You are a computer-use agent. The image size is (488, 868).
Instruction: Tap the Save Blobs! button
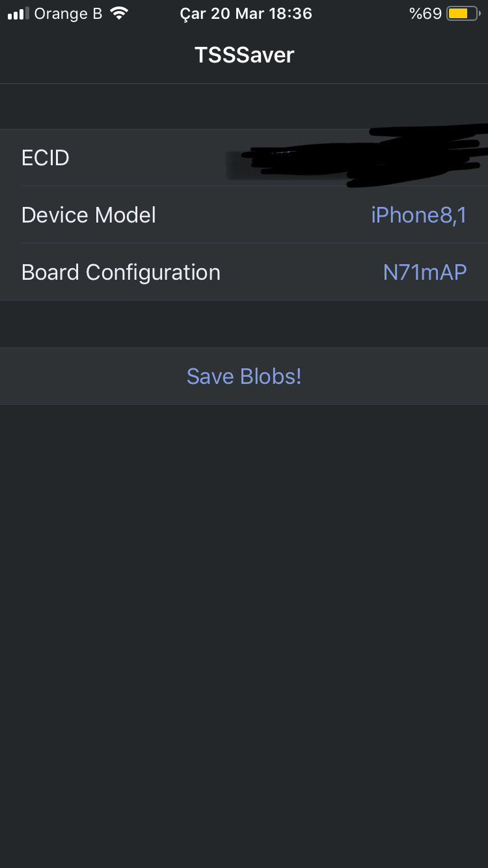[244, 376]
